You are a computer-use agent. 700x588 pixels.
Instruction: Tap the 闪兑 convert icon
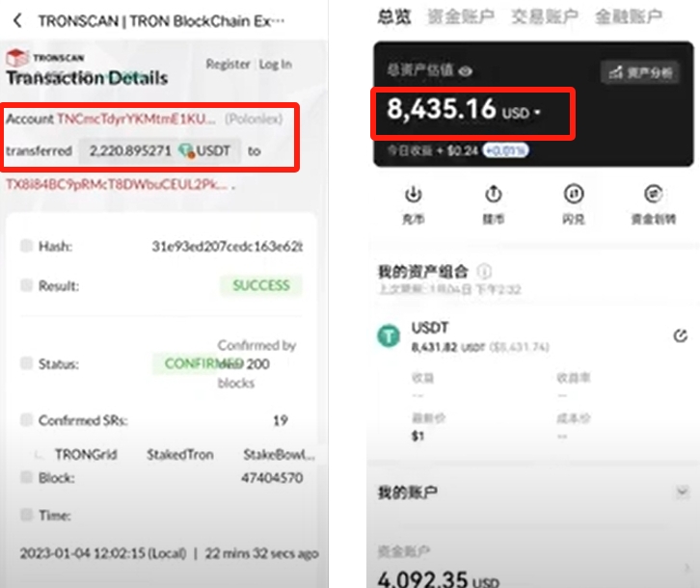coord(574,194)
